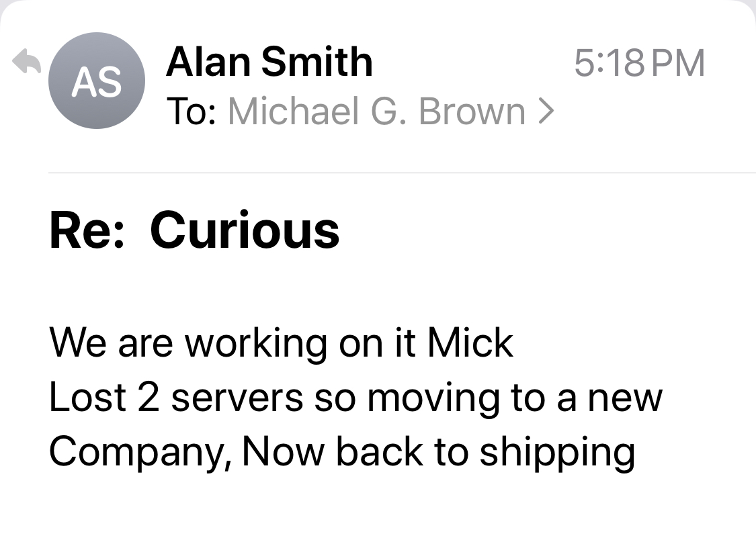Select line Company, Now back to shipping

[x=342, y=453]
